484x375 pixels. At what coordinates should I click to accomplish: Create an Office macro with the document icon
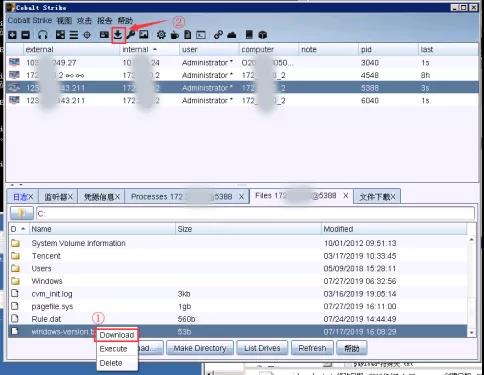pyautogui.click(x=188, y=35)
